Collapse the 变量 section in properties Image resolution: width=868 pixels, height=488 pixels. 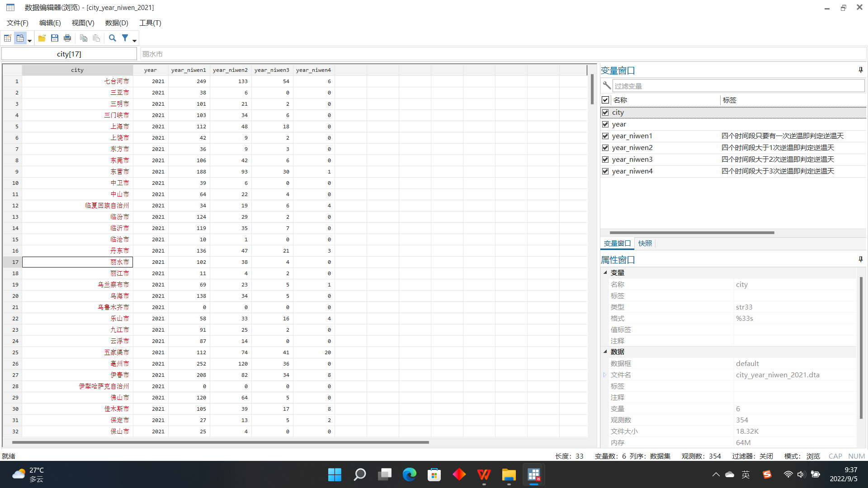point(605,272)
